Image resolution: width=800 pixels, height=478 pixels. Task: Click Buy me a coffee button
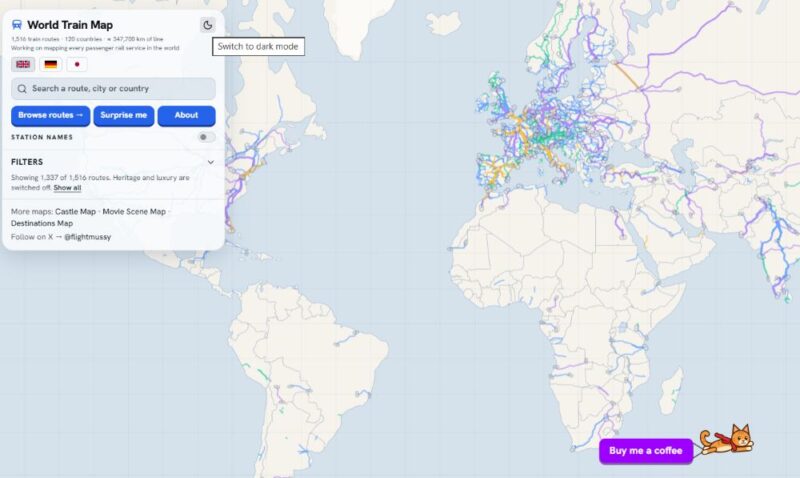click(646, 451)
